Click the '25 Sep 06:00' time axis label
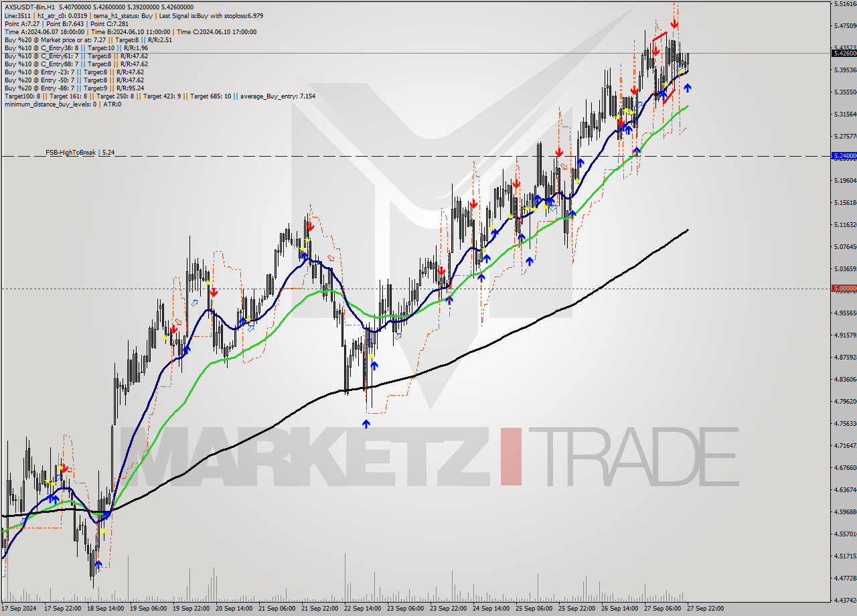 (534, 609)
